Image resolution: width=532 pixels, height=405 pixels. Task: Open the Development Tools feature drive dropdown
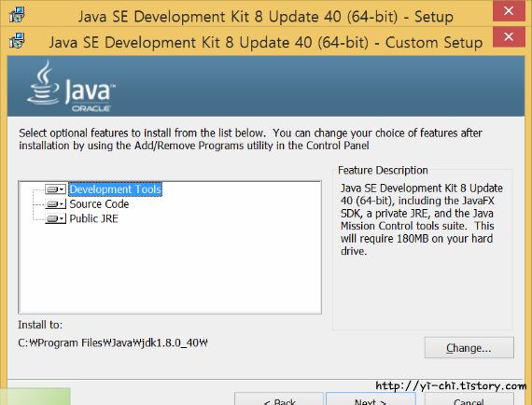[56, 189]
